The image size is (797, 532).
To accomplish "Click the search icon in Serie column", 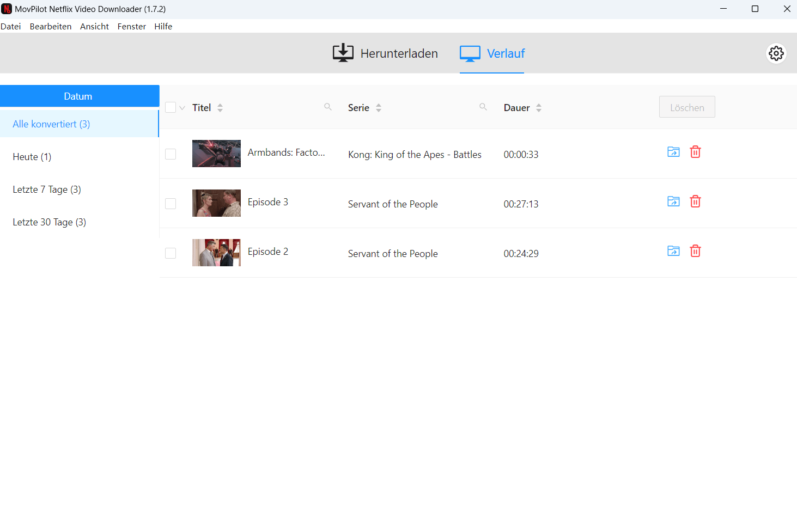I will 483,107.
